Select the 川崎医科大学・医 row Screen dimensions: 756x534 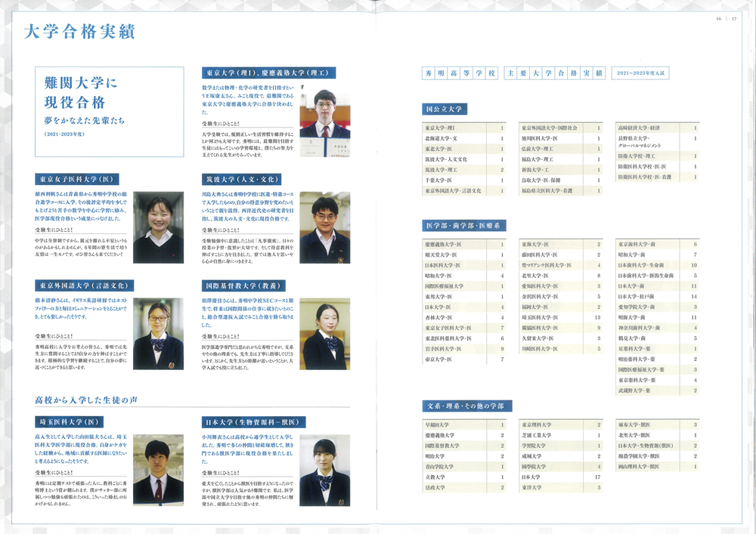coord(561,349)
